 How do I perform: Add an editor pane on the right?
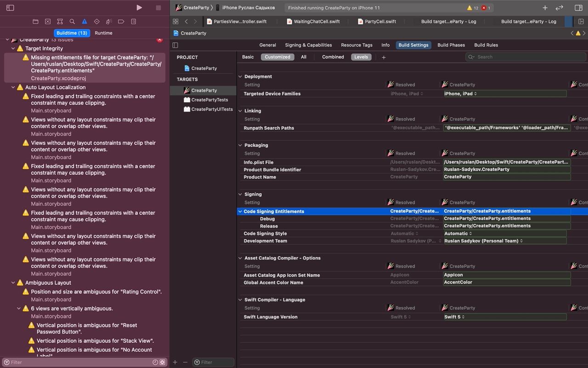(581, 22)
